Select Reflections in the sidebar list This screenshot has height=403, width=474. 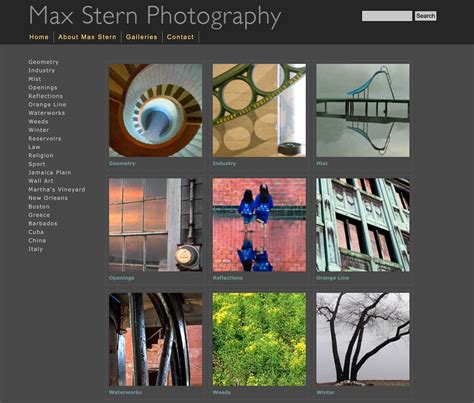coord(45,96)
